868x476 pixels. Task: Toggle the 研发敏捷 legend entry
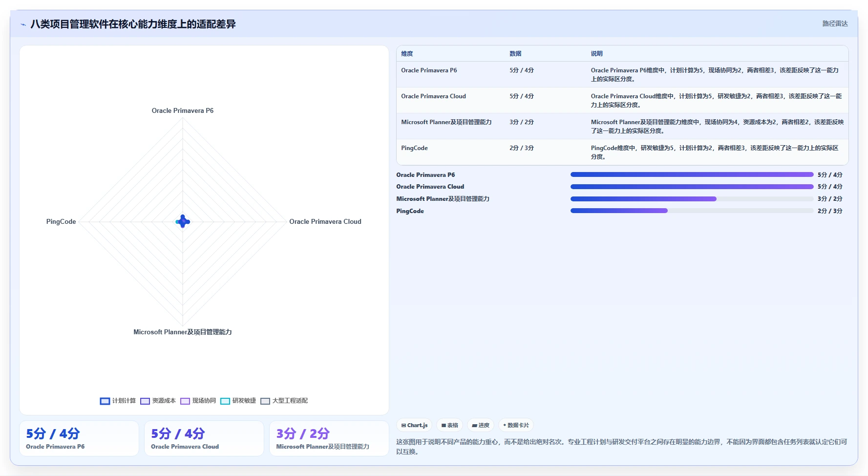pos(238,401)
